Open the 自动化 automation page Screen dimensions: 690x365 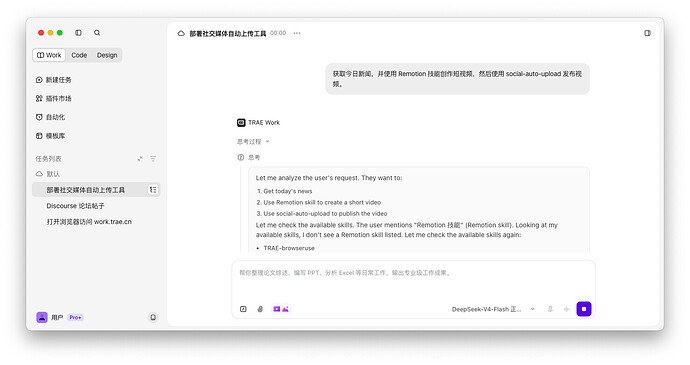51,117
